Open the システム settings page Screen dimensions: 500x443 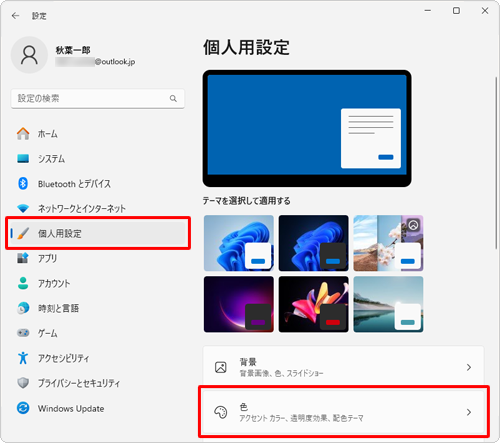[98, 158]
